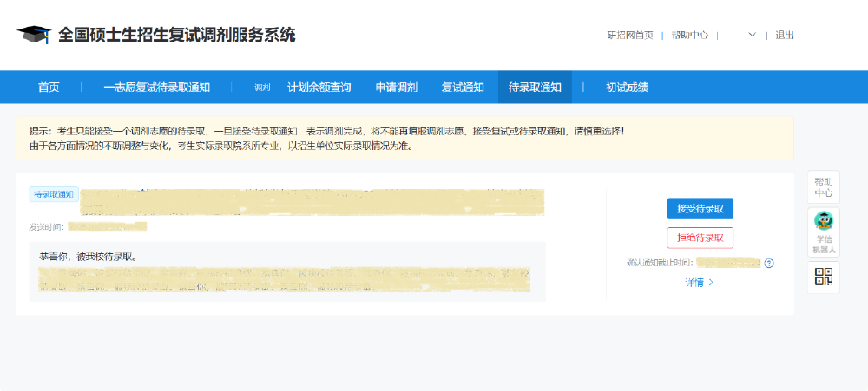This screenshot has height=391, width=868.
Task: Click the 调剂 label in navigation bar
Action: pos(262,88)
